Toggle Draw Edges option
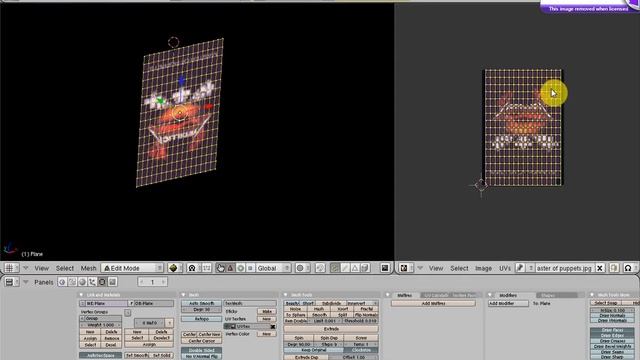 coord(612,335)
